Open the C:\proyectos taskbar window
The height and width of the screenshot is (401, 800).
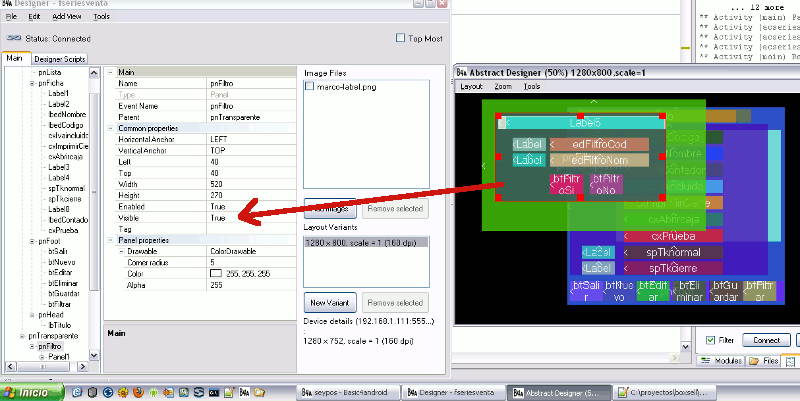[664, 393]
